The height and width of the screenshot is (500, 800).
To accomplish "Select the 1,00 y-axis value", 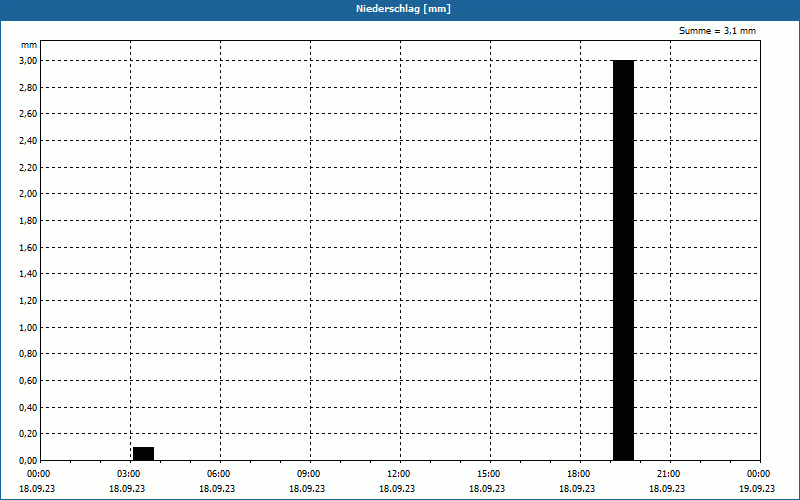I will coord(28,328).
